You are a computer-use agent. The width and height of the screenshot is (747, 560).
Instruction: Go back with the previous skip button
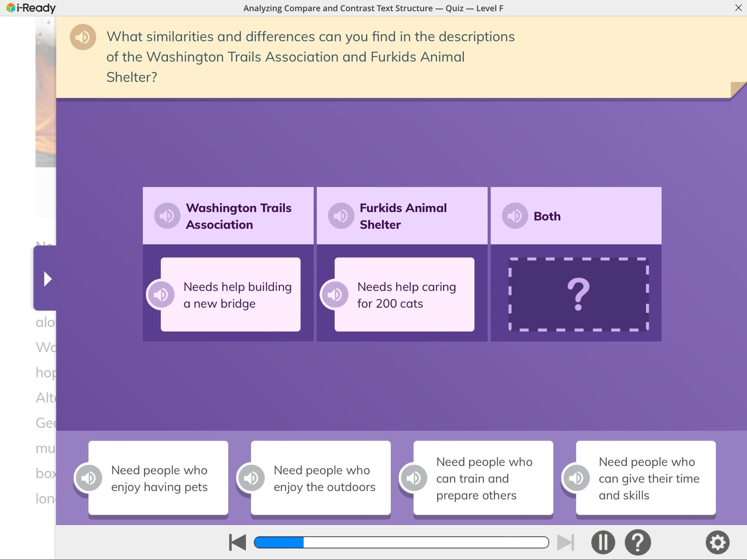click(237, 542)
